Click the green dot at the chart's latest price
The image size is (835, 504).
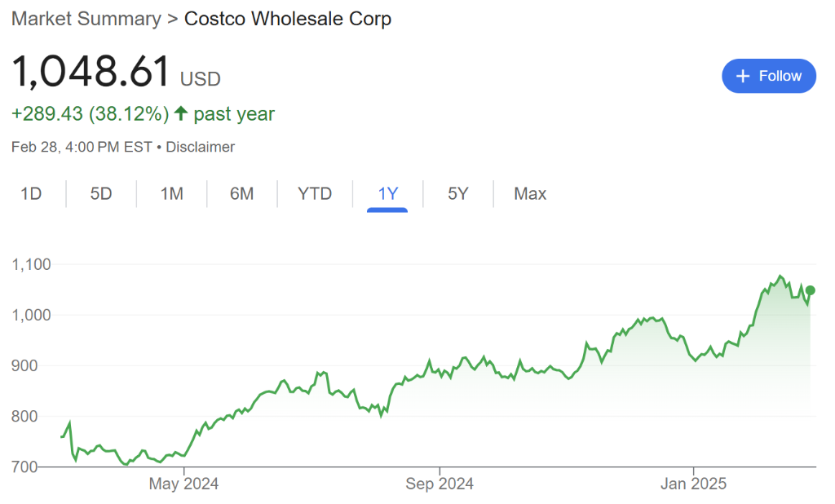tap(810, 290)
